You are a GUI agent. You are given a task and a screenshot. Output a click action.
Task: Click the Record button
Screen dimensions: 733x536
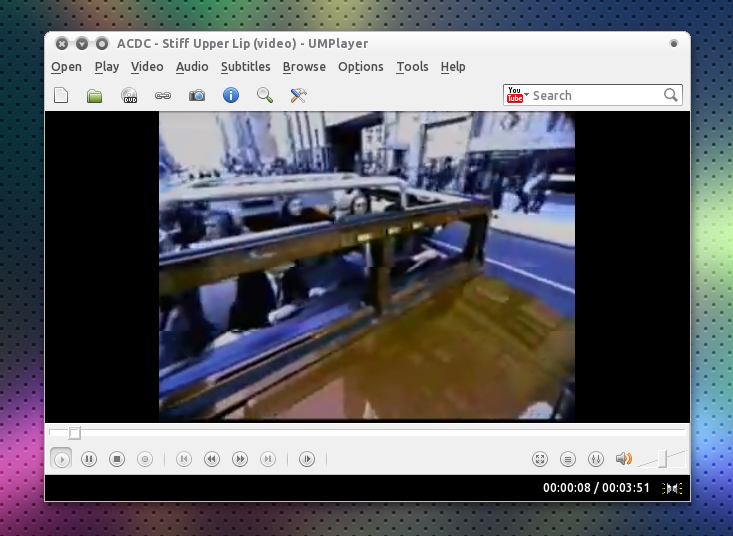(145, 459)
